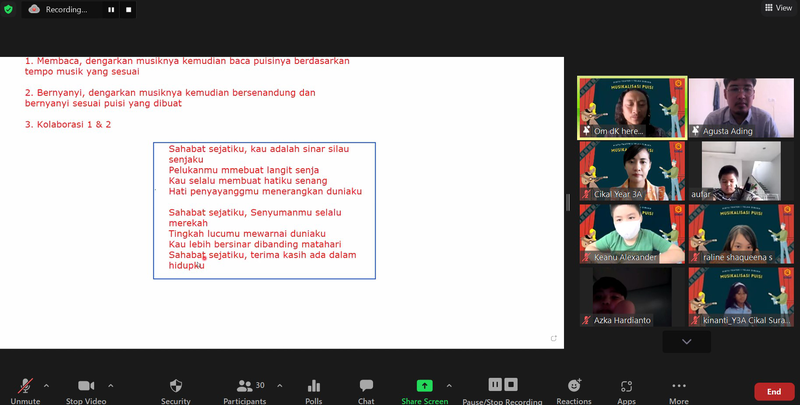The height and width of the screenshot is (405, 800).
Task: Click the green shield meeting info icon
Action: pyautogui.click(x=9, y=9)
